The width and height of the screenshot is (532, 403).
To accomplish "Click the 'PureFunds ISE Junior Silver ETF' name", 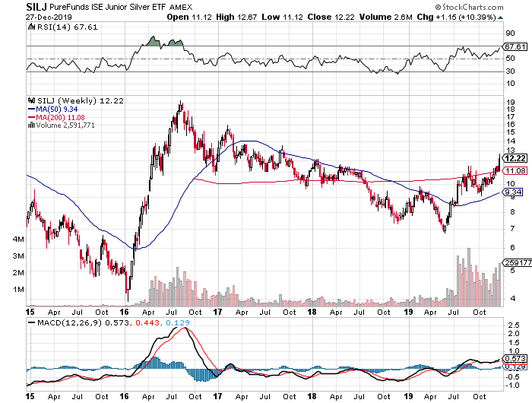I will [x=108, y=7].
